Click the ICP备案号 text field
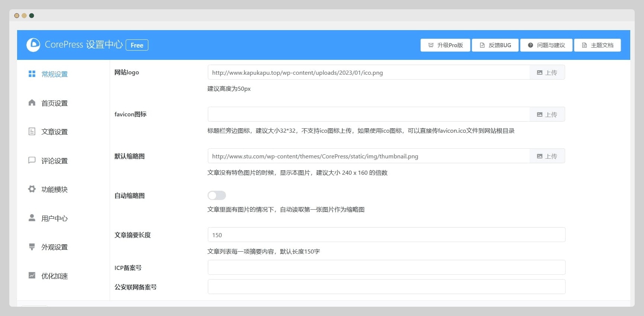This screenshot has width=644, height=316. [386, 268]
